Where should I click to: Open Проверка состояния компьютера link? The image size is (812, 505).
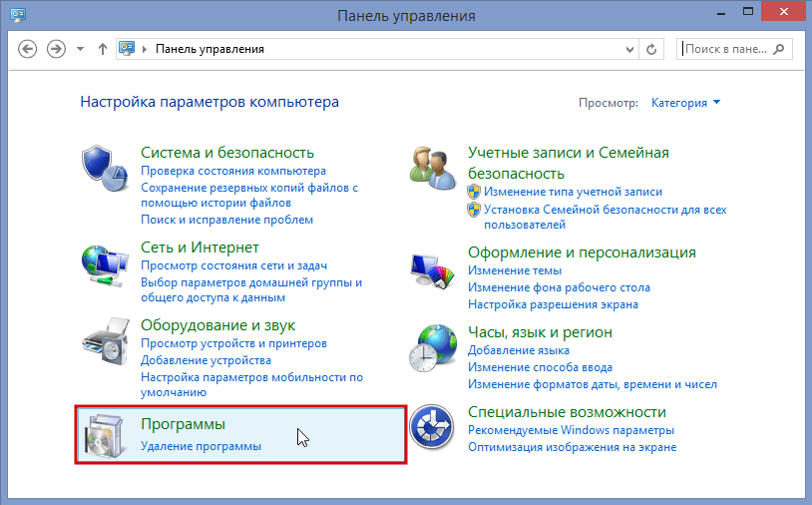[x=233, y=171]
